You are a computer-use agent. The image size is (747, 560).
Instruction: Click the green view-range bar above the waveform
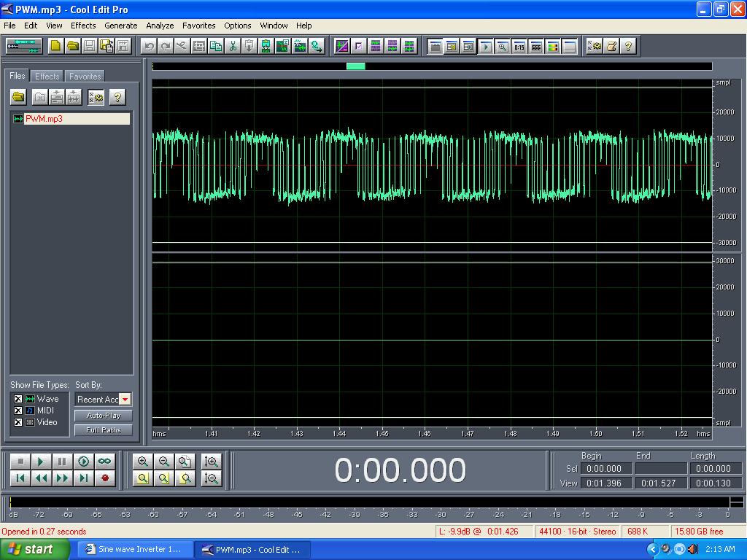pyautogui.click(x=356, y=66)
